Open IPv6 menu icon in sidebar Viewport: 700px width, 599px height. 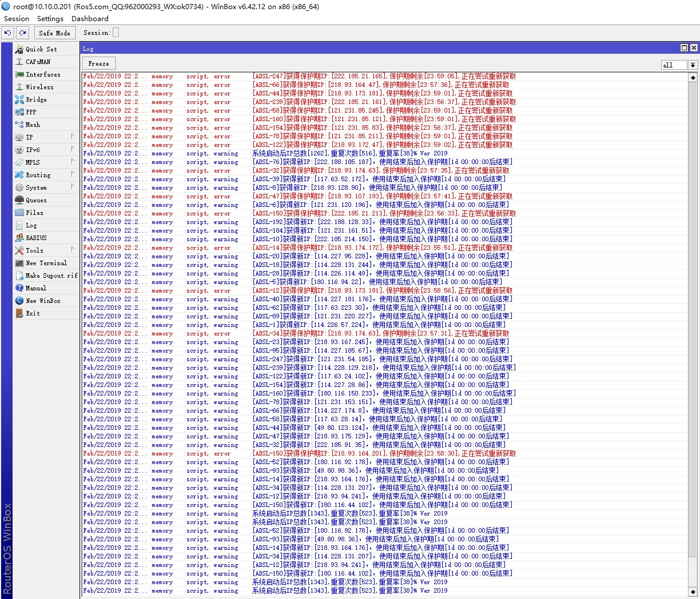click(19, 150)
